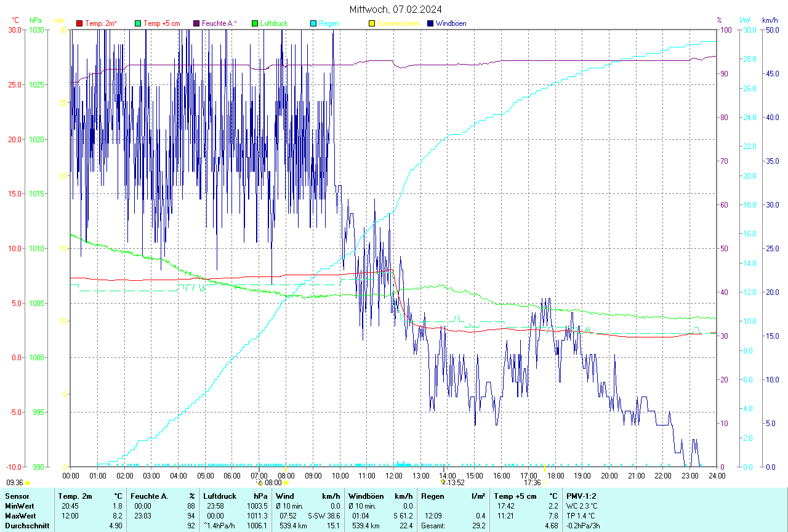Click the maximum temperature value 8.2
Screen dimensions: 788x532
pos(118,515)
